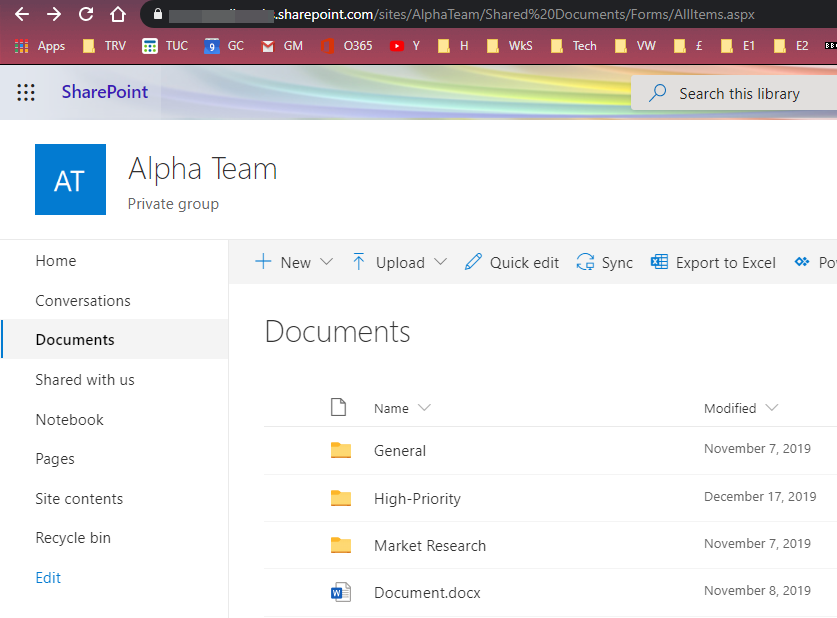Open the SharePoint app launcher grid

[26, 92]
